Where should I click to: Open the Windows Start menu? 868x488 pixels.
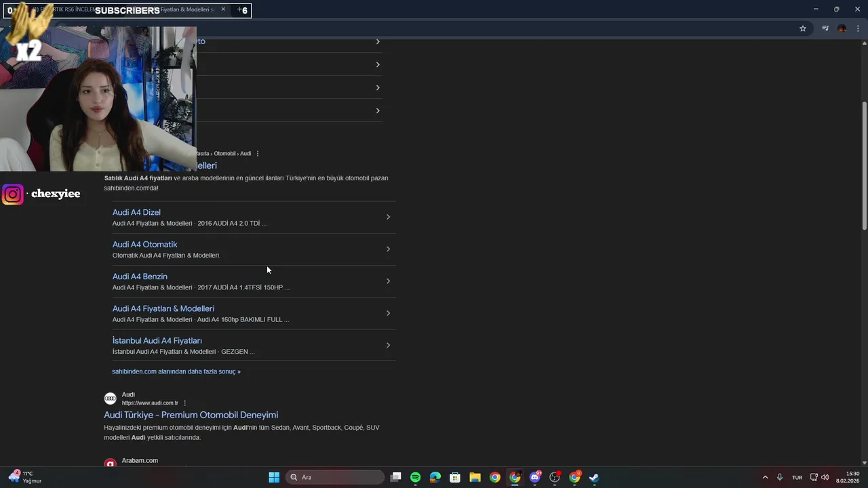(x=274, y=477)
